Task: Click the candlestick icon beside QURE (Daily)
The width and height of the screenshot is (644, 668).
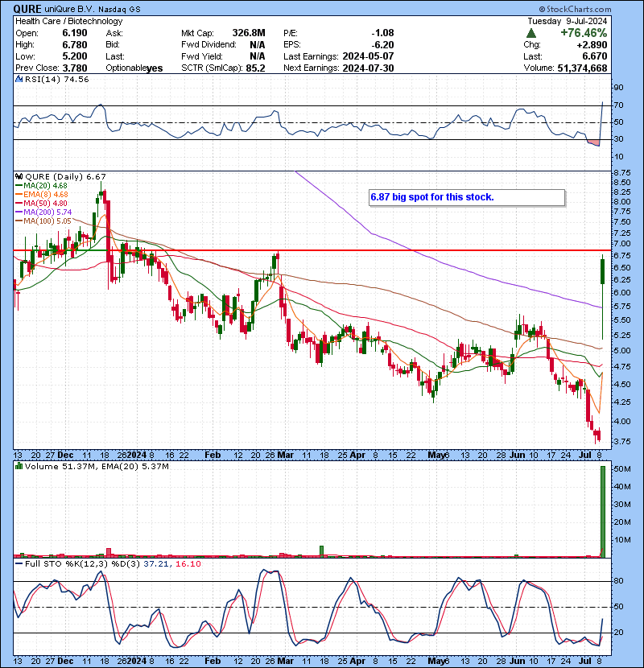Action: pos(19,176)
